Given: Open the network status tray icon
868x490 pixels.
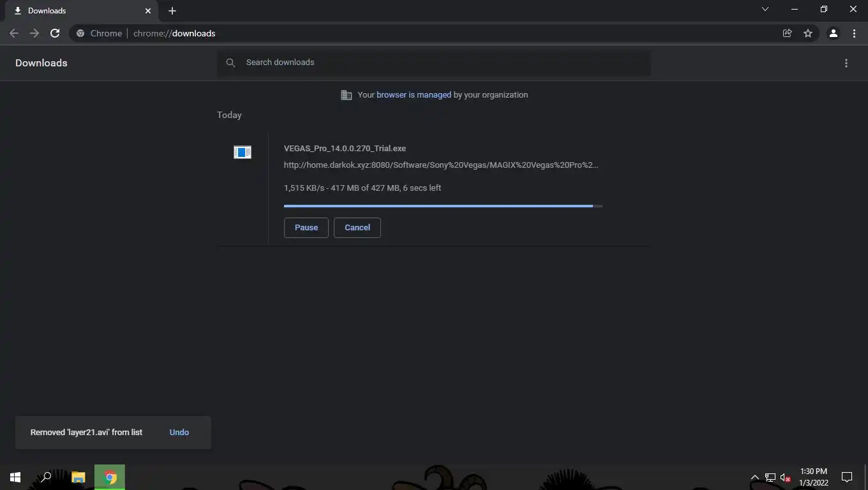Looking at the screenshot, I should pos(770,477).
